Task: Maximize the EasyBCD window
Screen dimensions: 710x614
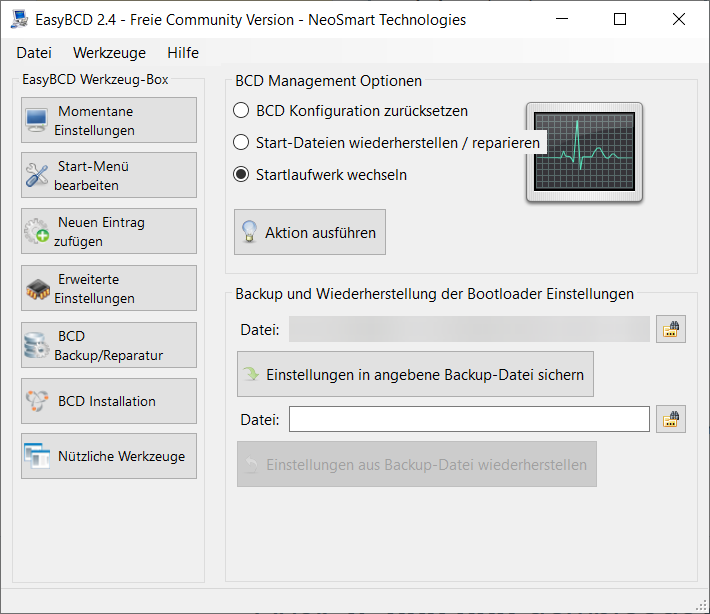Action: coord(620,19)
